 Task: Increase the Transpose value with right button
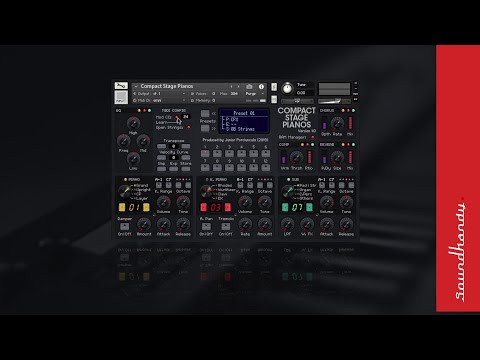click(186, 146)
